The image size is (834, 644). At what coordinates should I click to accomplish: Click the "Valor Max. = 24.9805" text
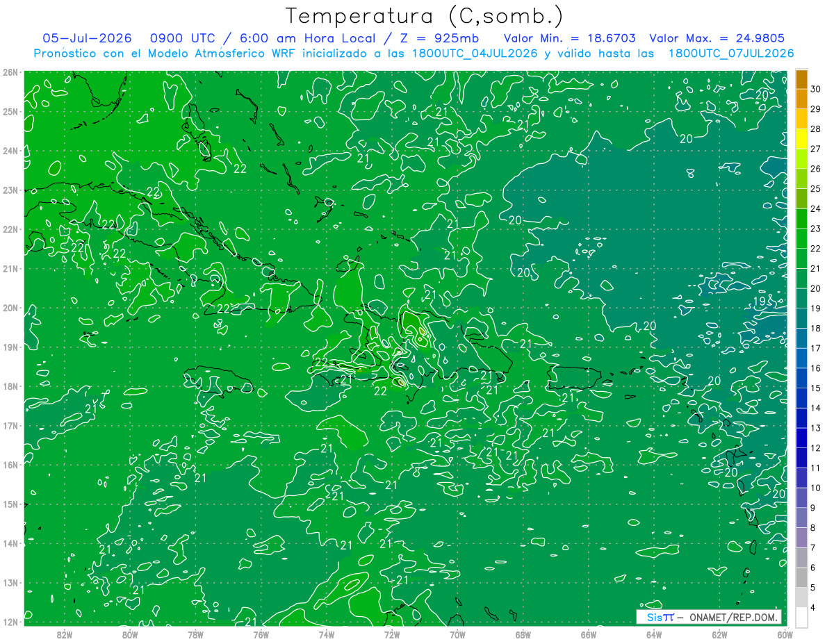717,38
